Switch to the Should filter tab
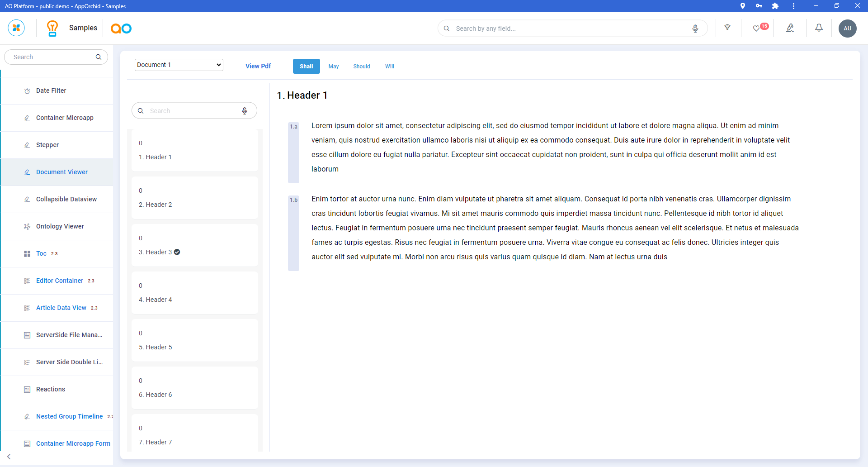Viewport: 868px width, 467px height. pyautogui.click(x=361, y=67)
